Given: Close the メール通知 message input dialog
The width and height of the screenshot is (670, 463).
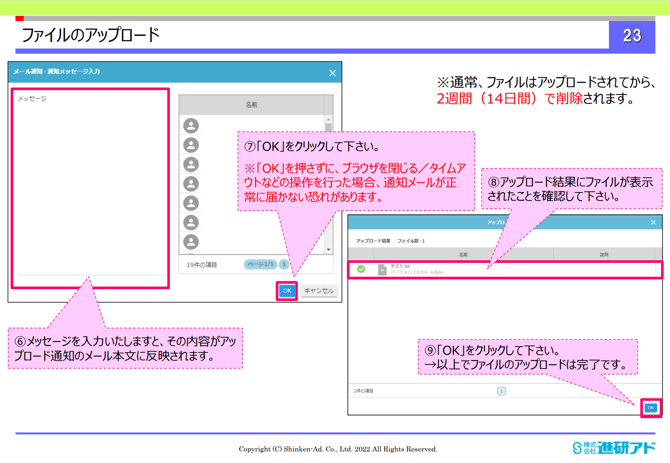Looking at the screenshot, I should click(x=332, y=73).
